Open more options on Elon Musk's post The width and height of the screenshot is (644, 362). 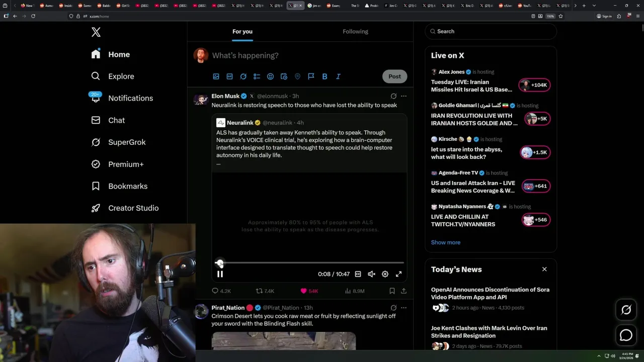(x=404, y=96)
